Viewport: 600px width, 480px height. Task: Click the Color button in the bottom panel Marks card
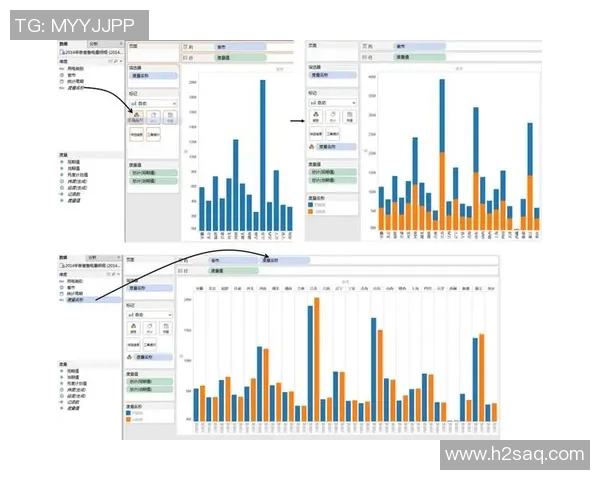pos(136,326)
